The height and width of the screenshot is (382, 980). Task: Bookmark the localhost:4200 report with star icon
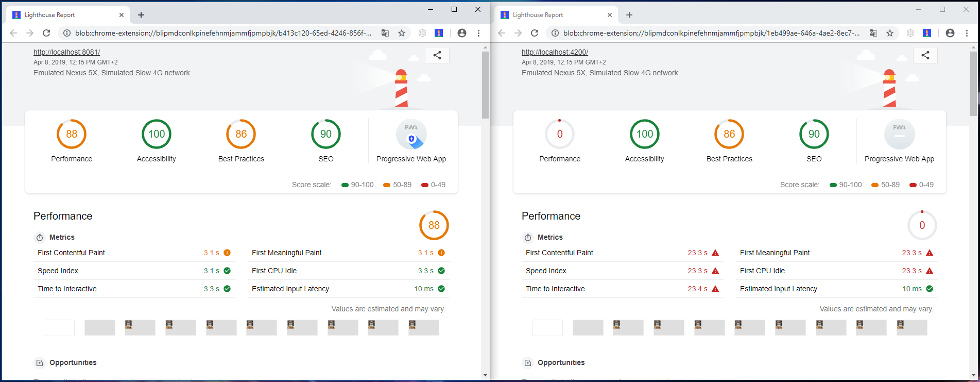pos(889,33)
